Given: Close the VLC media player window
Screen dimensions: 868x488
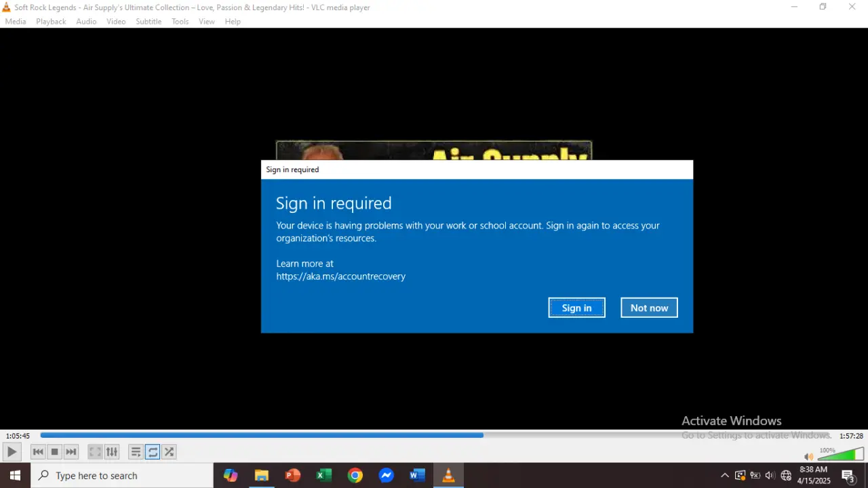Looking at the screenshot, I should (x=852, y=7).
